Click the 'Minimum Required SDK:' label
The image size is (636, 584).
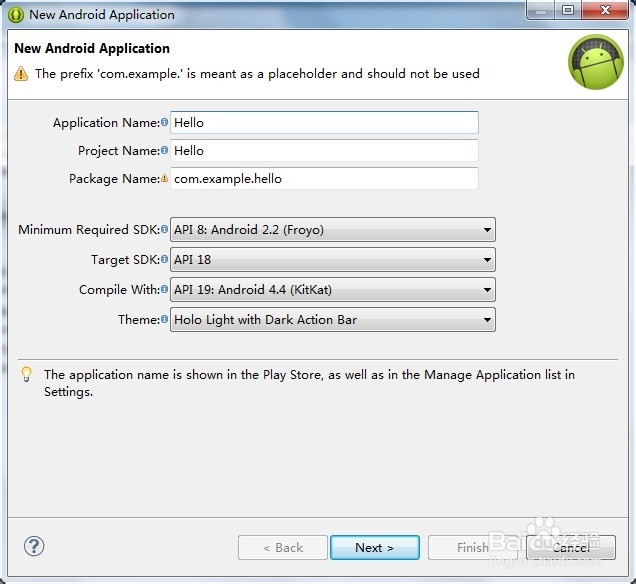point(89,230)
